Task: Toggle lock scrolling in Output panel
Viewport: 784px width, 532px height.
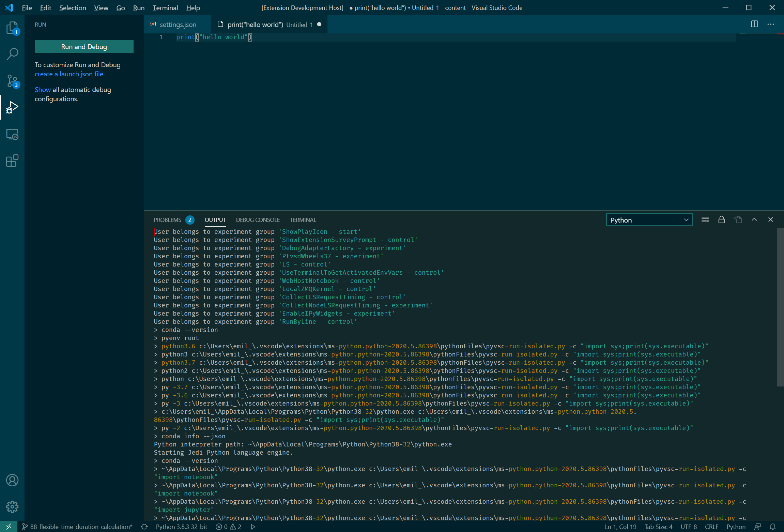Action: click(721, 219)
